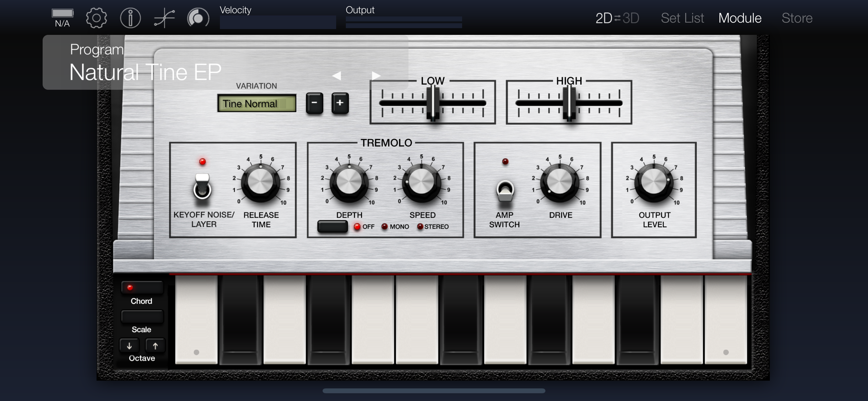Open the Set List tab
868x401 pixels.
pyautogui.click(x=682, y=18)
